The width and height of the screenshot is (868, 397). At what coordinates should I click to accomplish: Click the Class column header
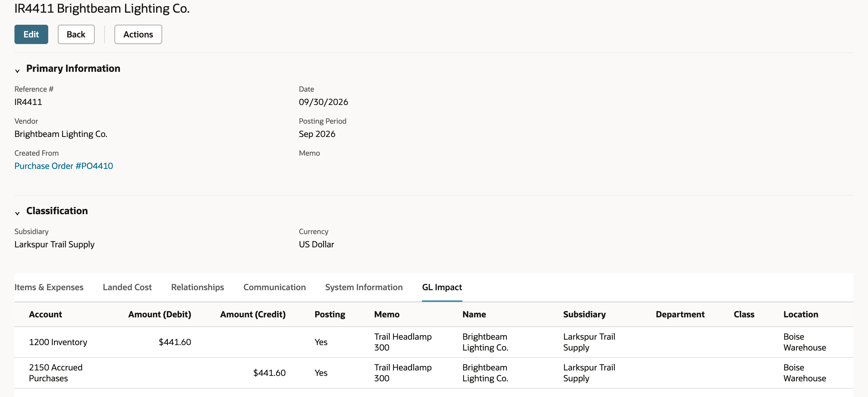(744, 314)
